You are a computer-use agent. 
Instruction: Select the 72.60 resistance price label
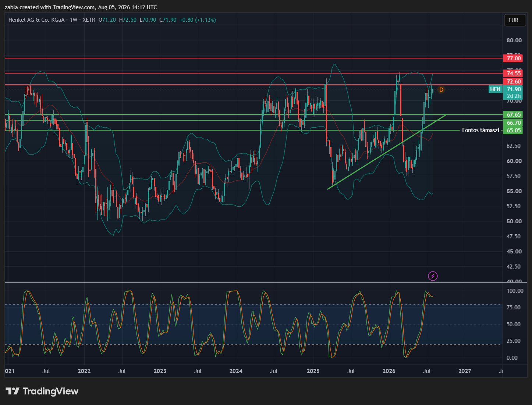pyautogui.click(x=513, y=82)
